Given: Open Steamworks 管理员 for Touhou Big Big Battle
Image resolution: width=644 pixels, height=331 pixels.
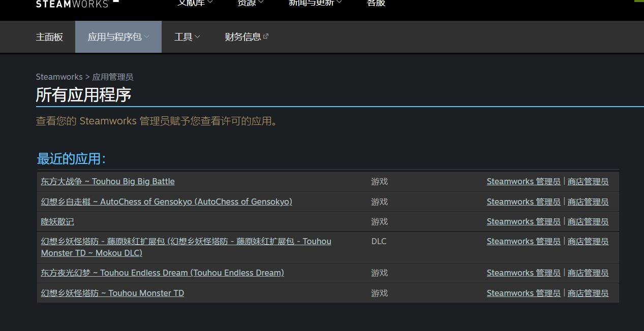Looking at the screenshot, I should pyautogui.click(x=523, y=182).
